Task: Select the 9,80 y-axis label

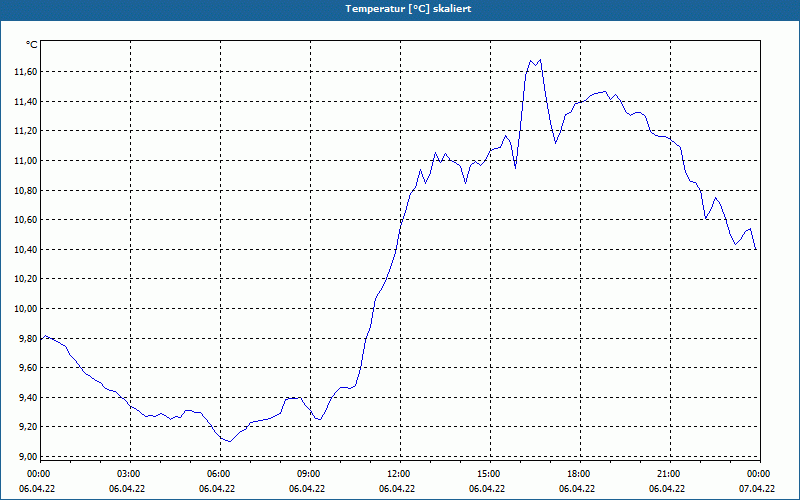Action: click(x=28, y=338)
